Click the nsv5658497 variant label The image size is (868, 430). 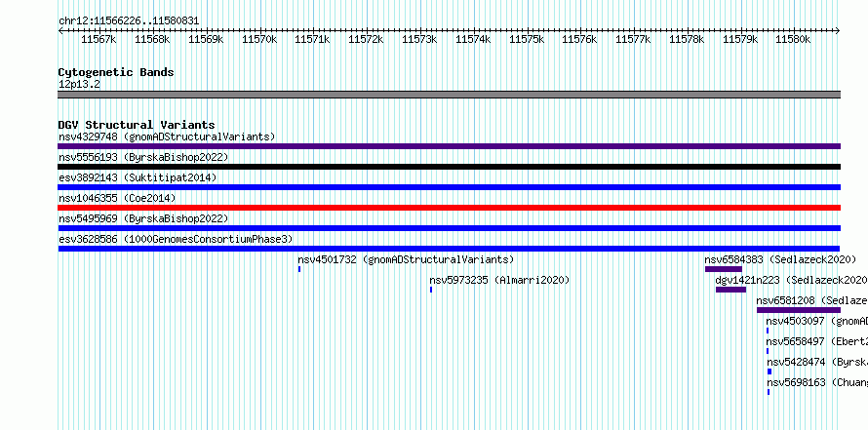[x=817, y=341]
